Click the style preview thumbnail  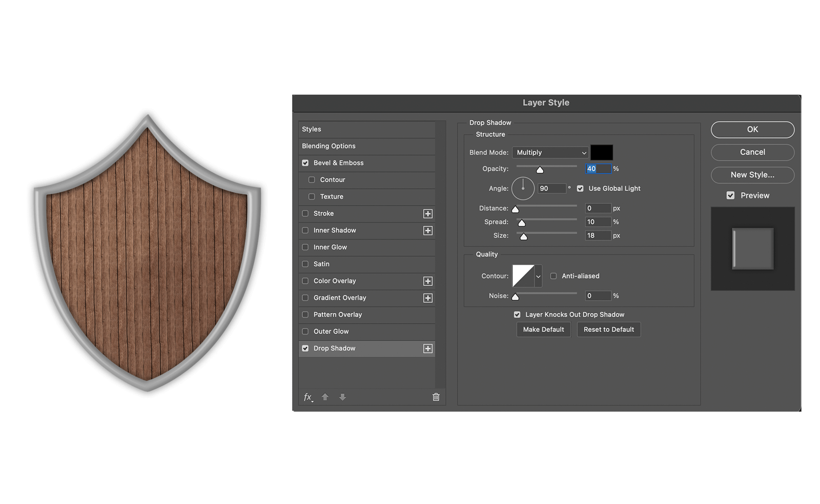pyautogui.click(x=753, y=249)
